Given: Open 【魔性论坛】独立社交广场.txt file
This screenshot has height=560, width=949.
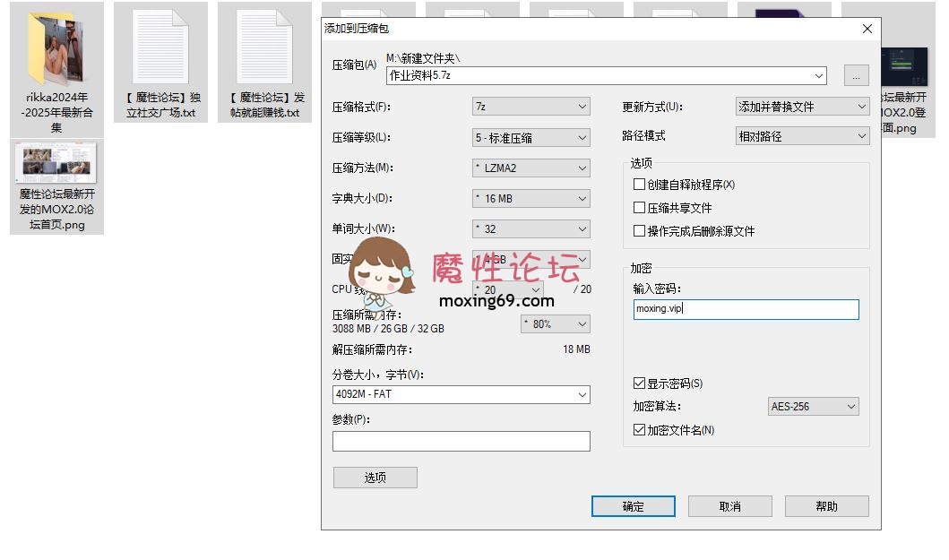Looking at the screenshot, I should click(160, 45).
